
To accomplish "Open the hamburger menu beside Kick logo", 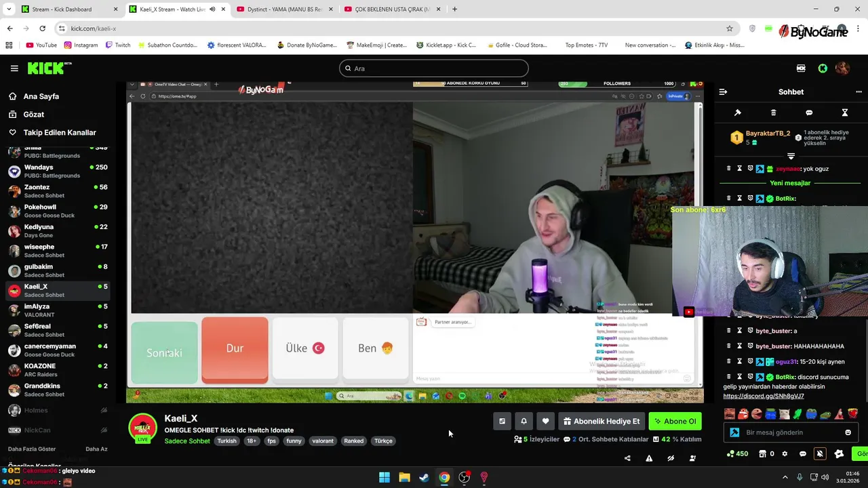I will [14, 68].
